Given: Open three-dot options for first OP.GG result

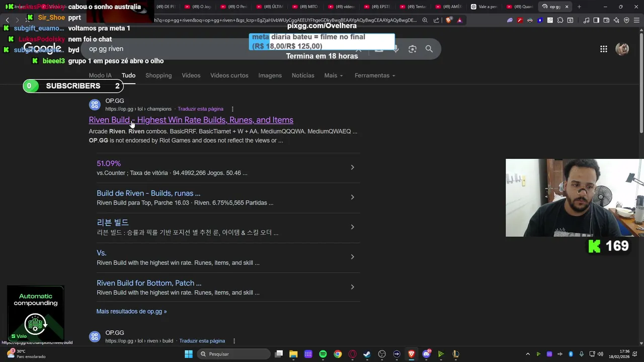Looking at the screenshot, I should [232, 109].
